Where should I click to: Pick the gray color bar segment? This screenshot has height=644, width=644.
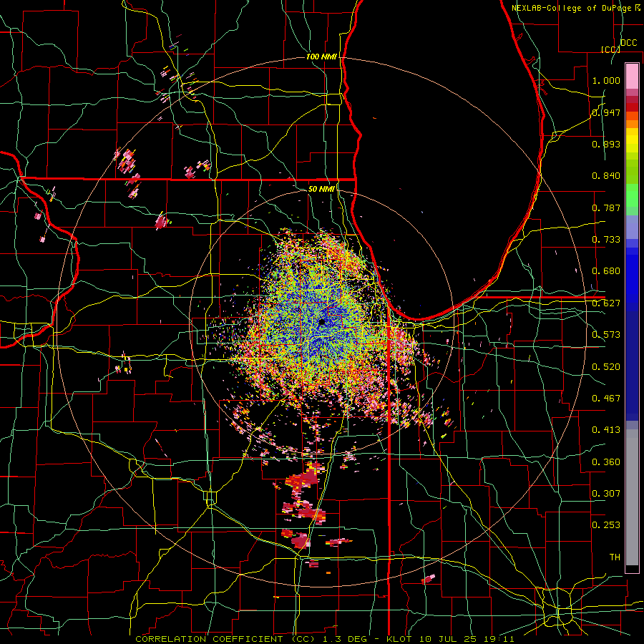click(632, 497)
